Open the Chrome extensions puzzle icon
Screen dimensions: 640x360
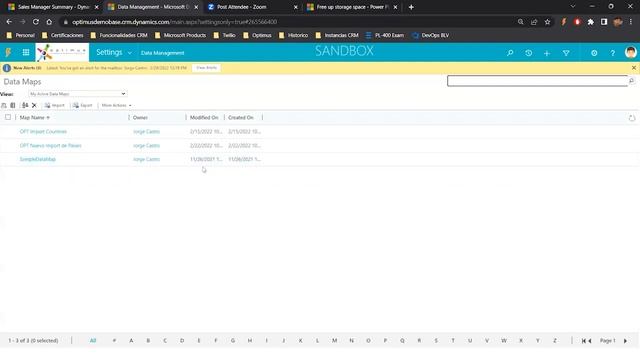point(590,22)
